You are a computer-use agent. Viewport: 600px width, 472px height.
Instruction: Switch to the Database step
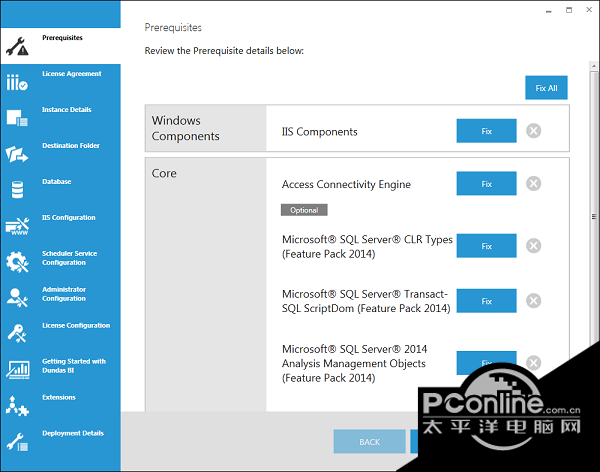[60, 190]
